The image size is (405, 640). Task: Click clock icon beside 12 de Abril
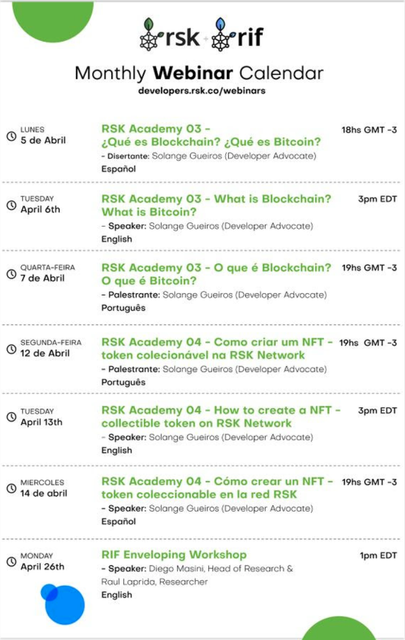pos(11,349)
